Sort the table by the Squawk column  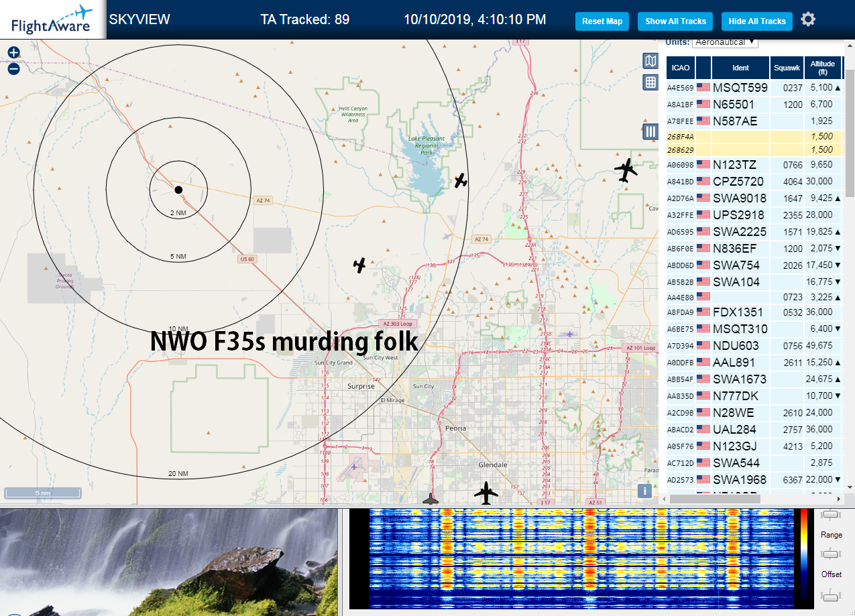787,68
